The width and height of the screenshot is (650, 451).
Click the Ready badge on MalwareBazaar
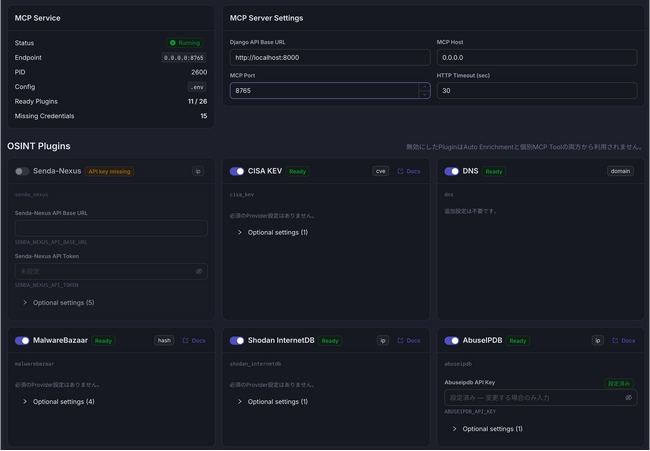coord(103,341)
